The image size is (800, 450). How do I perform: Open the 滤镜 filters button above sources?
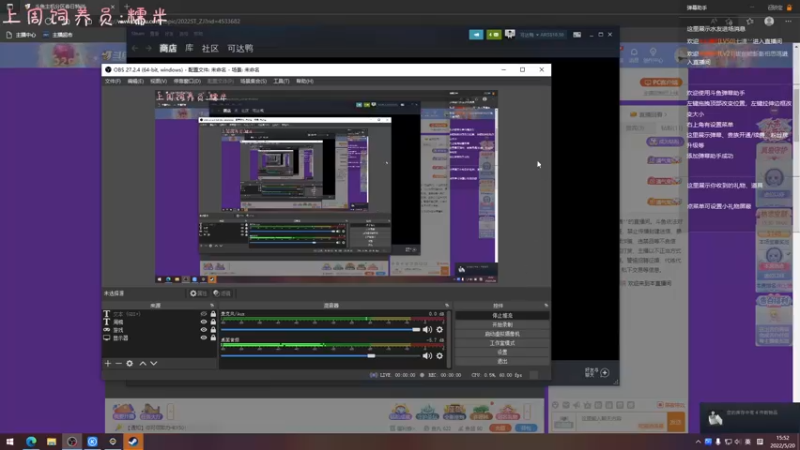click(222, 293)
